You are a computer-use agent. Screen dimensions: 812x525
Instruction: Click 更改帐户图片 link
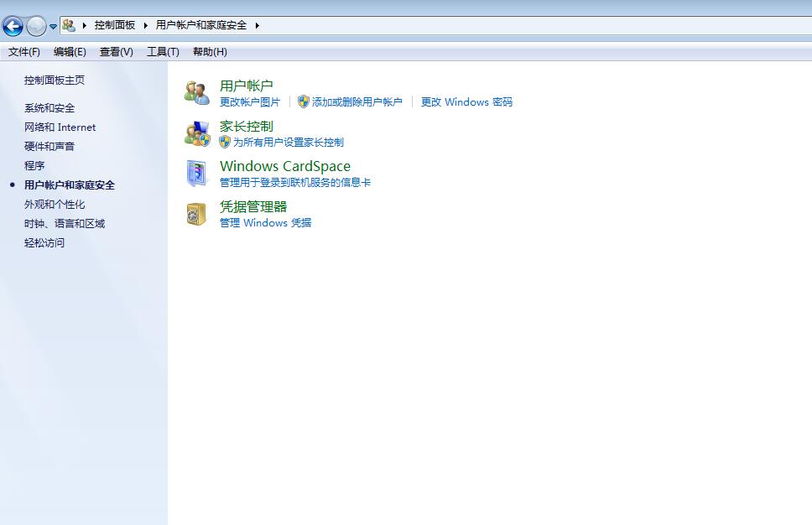250,102
